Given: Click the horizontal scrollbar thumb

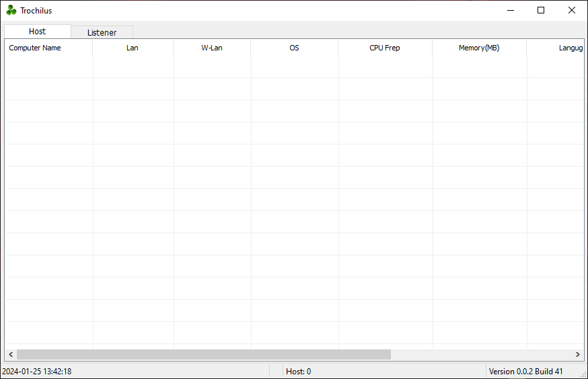Looking at the screenshot, I should [x=203, y=354].
